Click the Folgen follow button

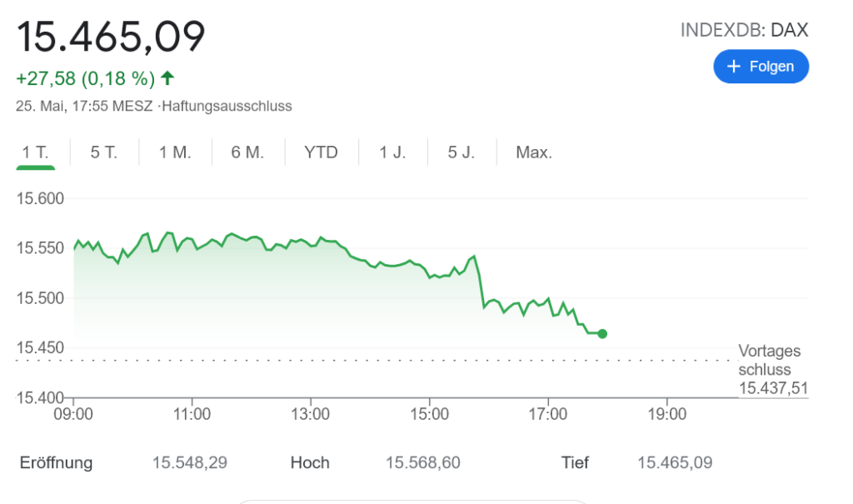(x=761, y=67)
